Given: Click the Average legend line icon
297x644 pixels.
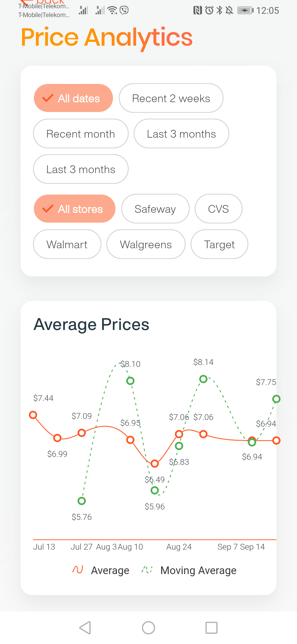Looking at the screenshot, I should point(78,569).
